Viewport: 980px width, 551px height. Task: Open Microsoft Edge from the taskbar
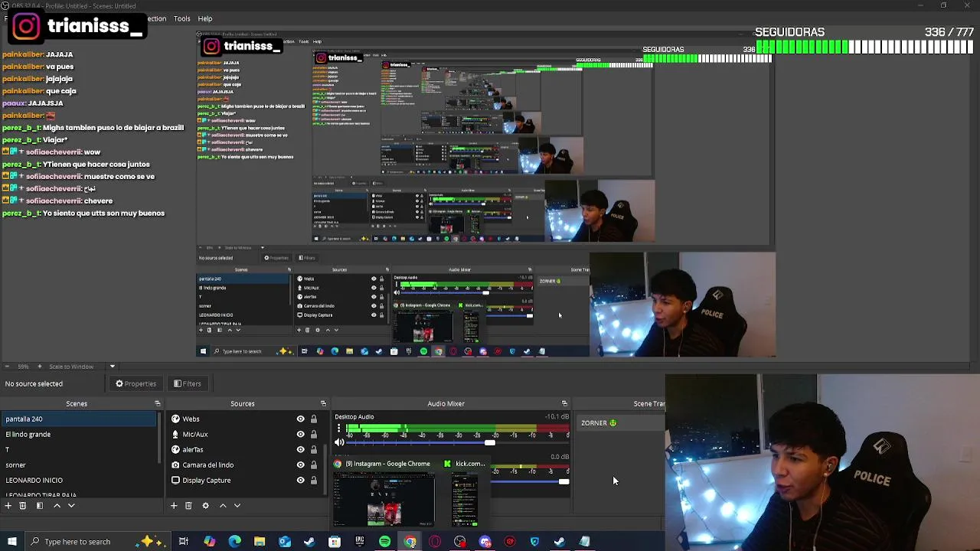234,542
